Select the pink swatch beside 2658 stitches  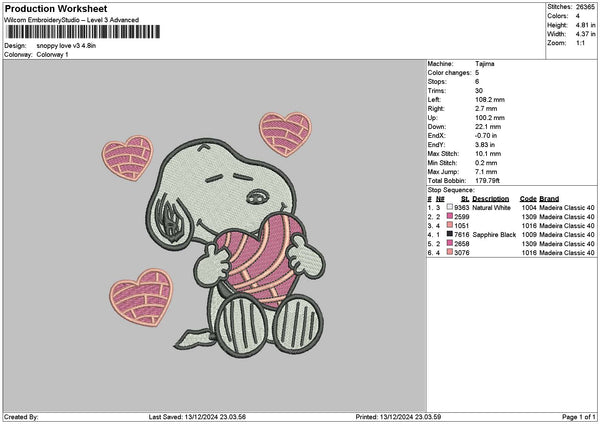450,243
